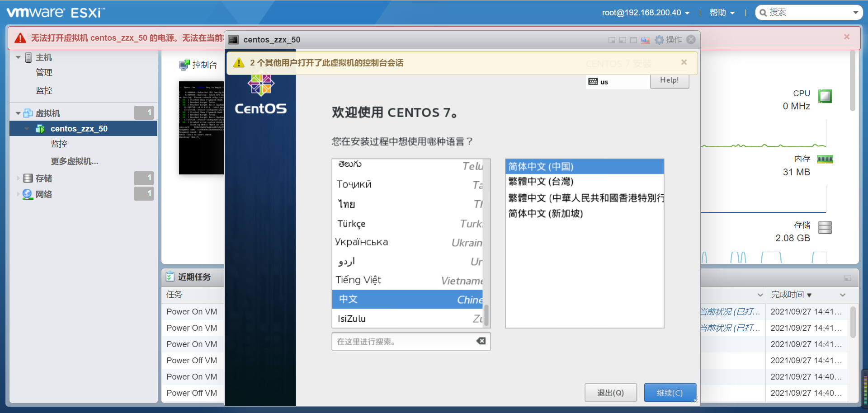Viewport: 868px width, 413px height.
Task: Open the 完成时间 column dropdown chevron
Action: [x=842, y=295]
